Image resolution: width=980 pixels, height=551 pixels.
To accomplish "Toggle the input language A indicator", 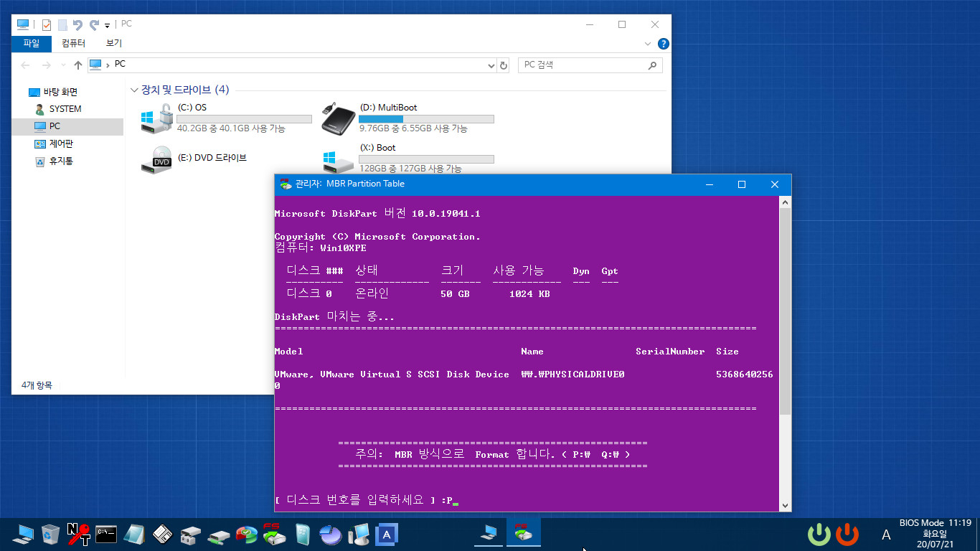I will (886, 535).
